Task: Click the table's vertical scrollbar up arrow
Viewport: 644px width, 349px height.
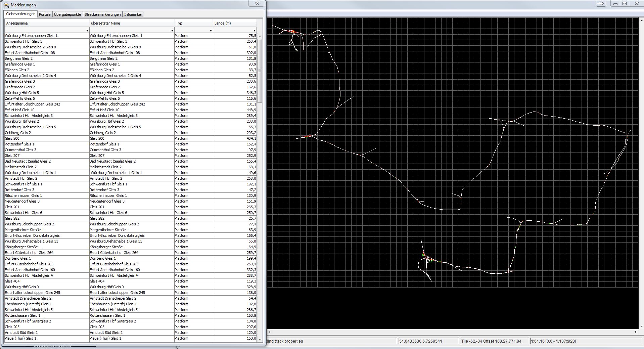Action: click(x=260, y=36)
